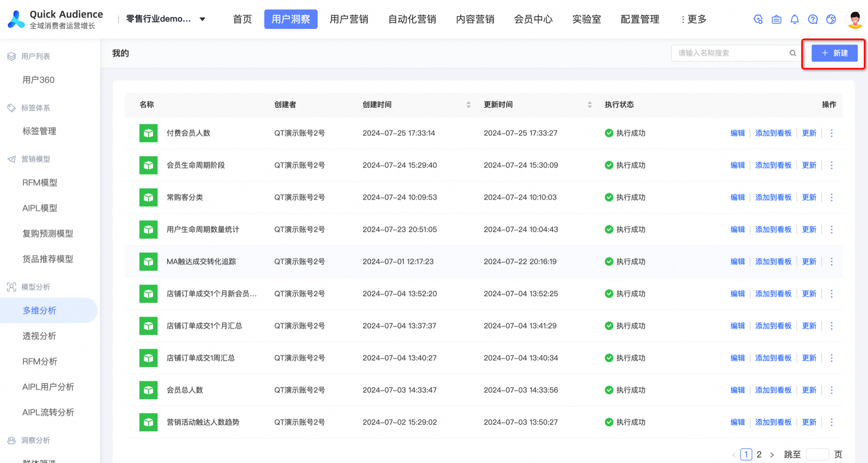
Task: Open RFM分析 in the sidebar
Action: 40,361
